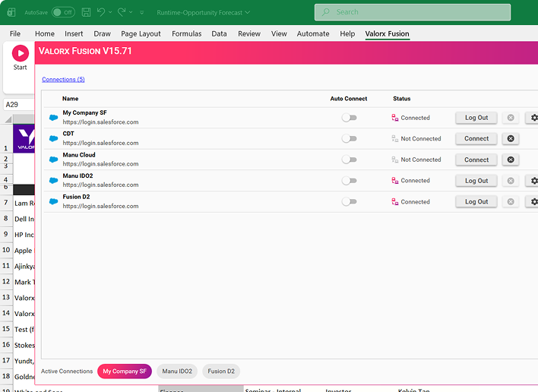Viewport: 538px width, 392px height.
Task: Open the Undo history dropdown arrow
Action: click(110, 12)
